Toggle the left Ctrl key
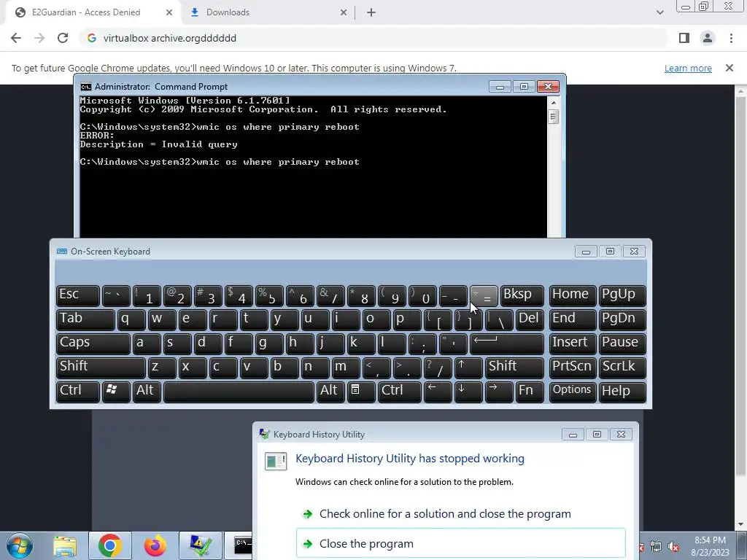This screenshot has height=560, width=747. [77, 392]
